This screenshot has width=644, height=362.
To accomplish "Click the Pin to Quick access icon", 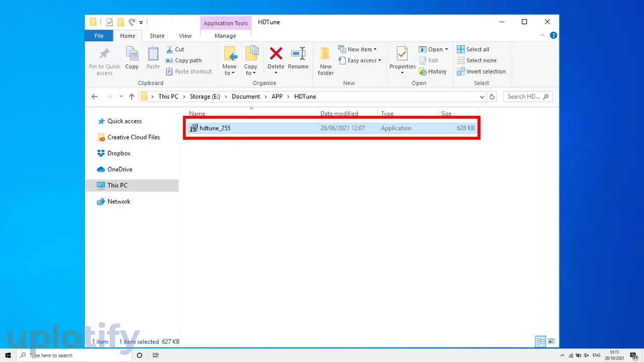I will (x=104, y=54).
